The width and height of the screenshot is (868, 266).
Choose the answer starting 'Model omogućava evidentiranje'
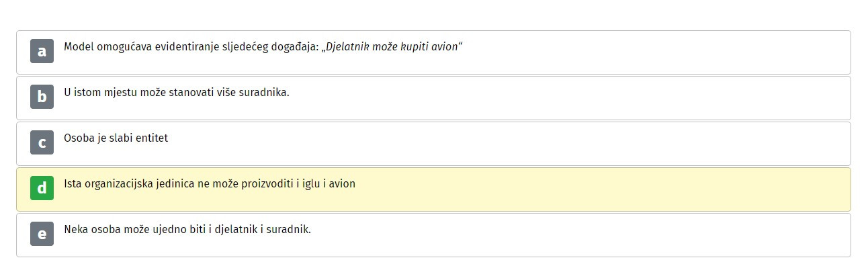click(x=433, y=52)
